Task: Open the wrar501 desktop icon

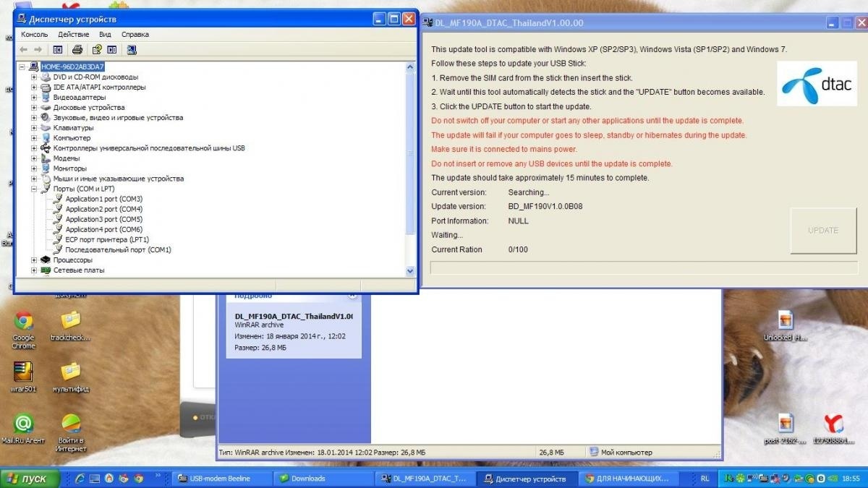Action: pos(23,377)
